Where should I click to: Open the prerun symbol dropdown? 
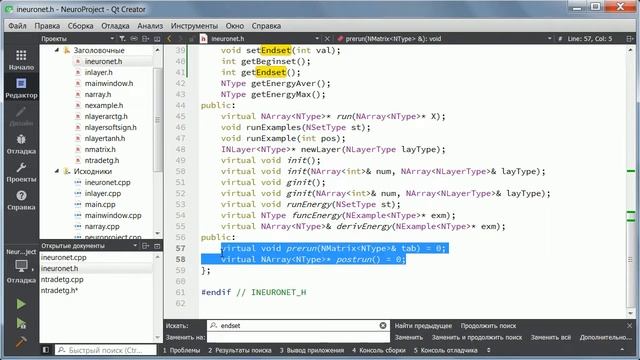tap(550, 39)
